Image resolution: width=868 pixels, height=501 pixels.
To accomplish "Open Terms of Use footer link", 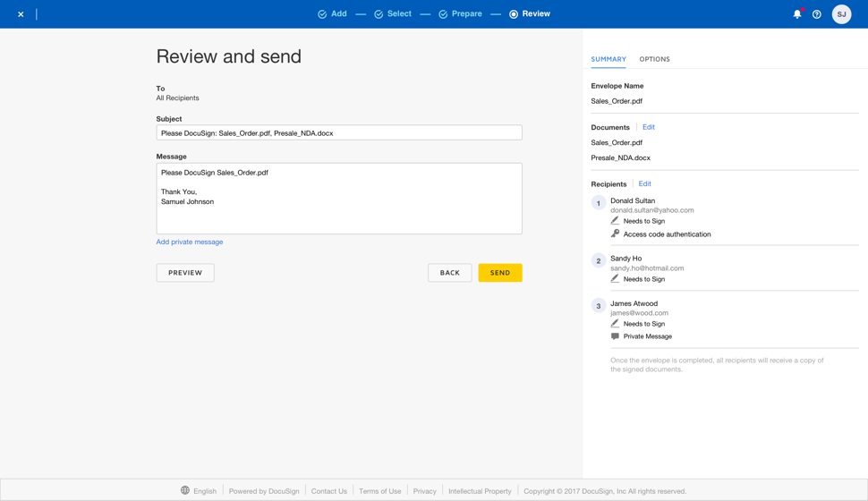I will tap(379, 491).
